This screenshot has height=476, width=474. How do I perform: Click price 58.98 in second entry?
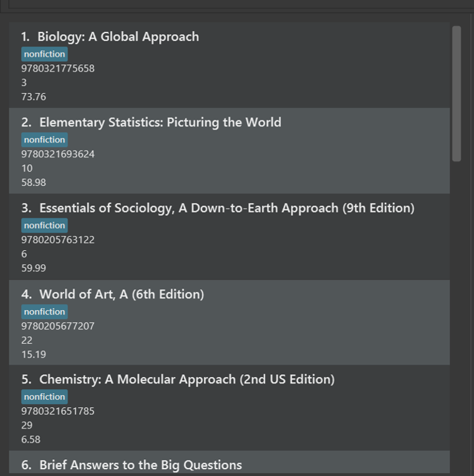tap(34, 182)
